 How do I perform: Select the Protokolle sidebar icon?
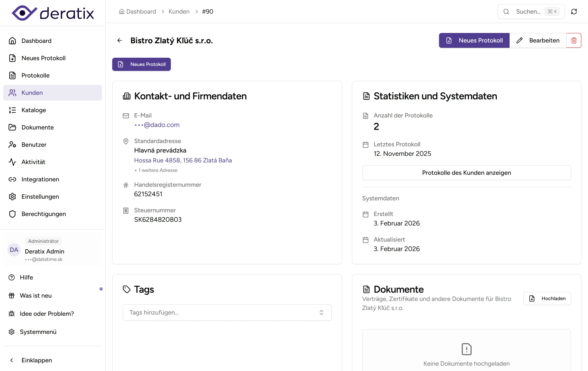tap(12, 75)
